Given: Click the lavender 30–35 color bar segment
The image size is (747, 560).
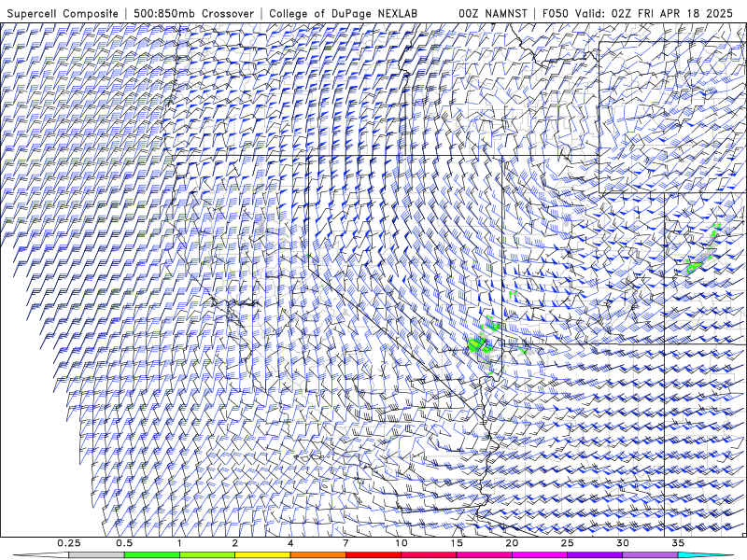Looking at the screenshot, I should point(650,555).
